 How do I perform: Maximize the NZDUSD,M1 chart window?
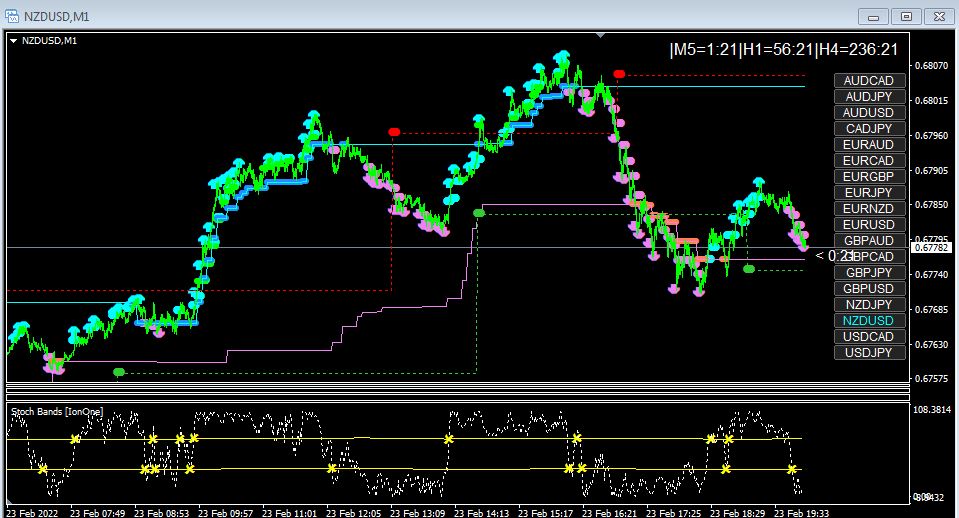(x=906, y=17)
